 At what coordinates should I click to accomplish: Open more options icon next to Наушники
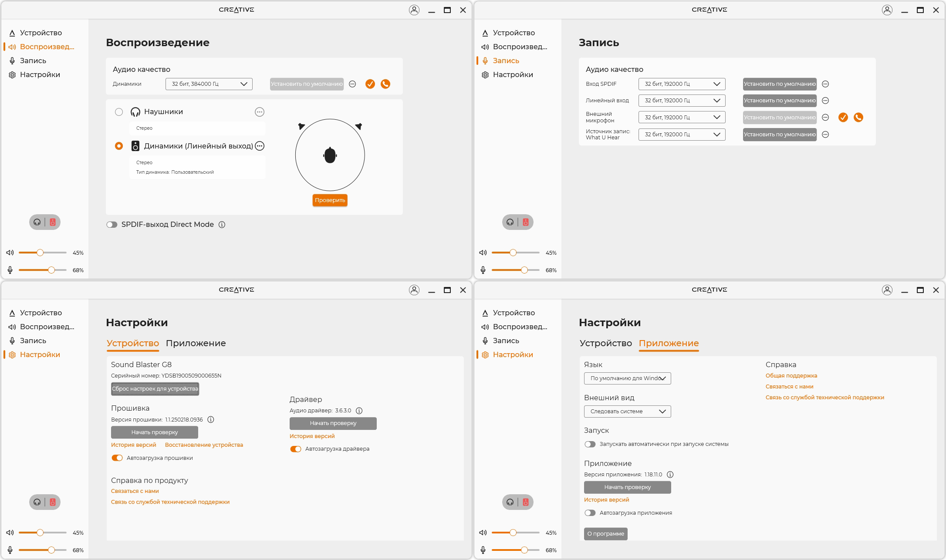pos(260,112)
